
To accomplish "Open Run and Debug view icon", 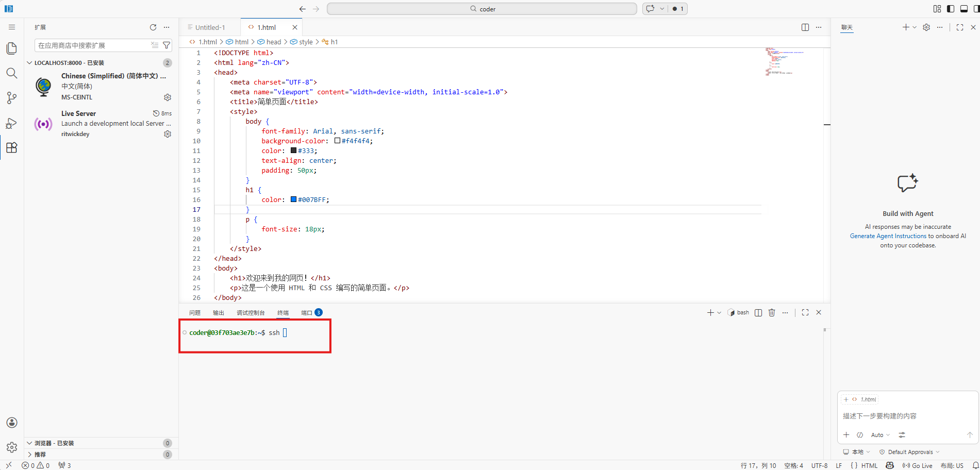I will [x=11, y=123].
